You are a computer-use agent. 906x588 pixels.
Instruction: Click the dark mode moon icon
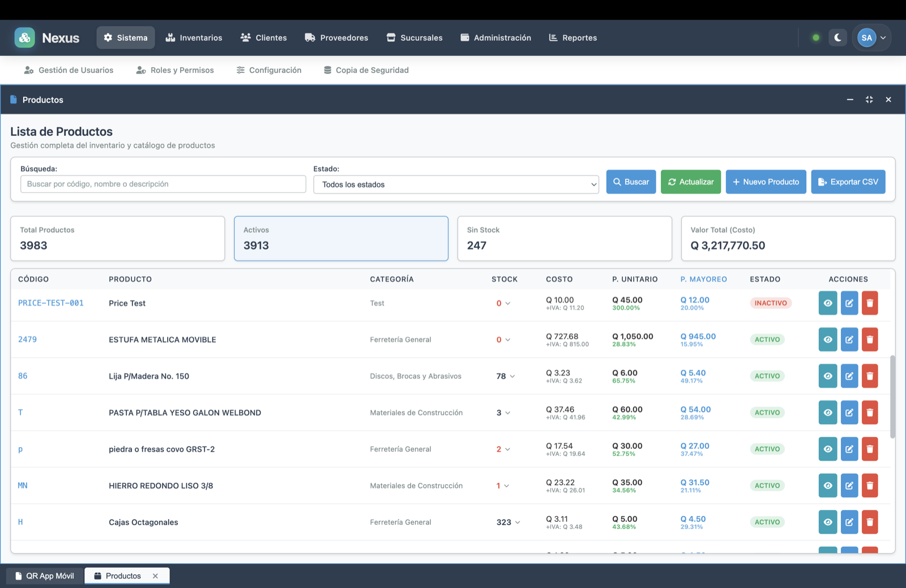(837, 37)
